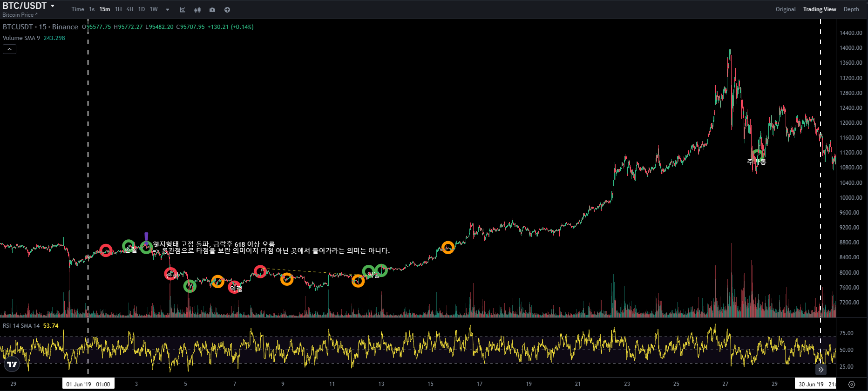The height and width of the screenshot is (391, 868).
Task: Select the 1D interval
Action: 142,9
